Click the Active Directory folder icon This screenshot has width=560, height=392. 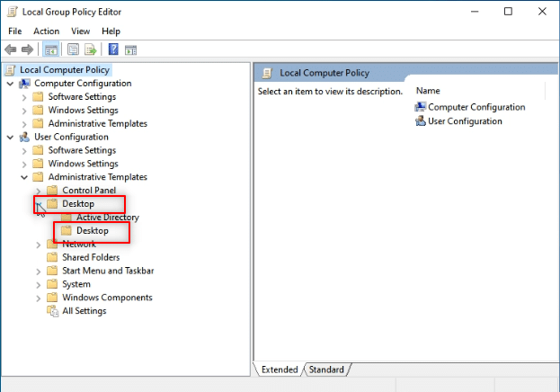67,218
